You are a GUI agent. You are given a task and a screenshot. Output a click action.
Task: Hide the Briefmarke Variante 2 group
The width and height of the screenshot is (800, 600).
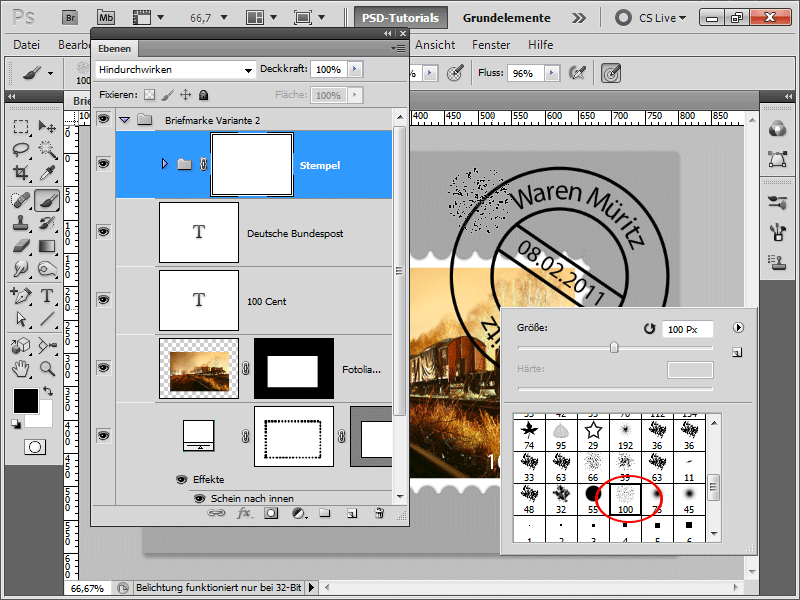point(104,119)
